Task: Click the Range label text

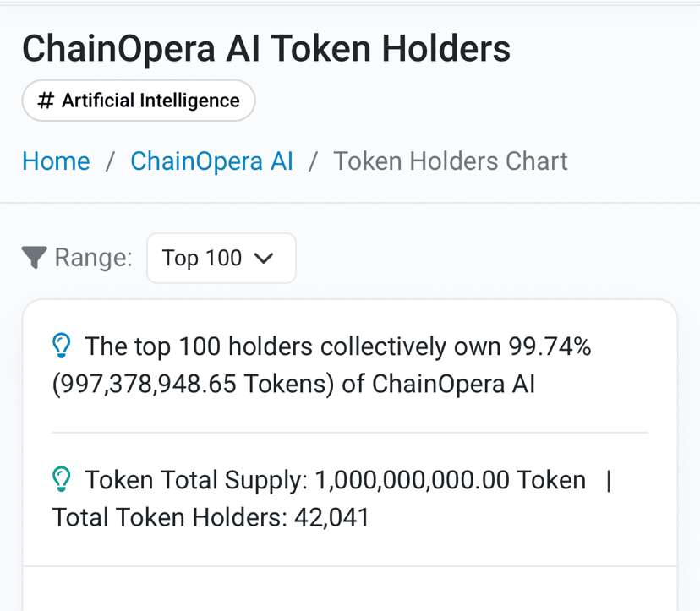Action: point(93,258)
